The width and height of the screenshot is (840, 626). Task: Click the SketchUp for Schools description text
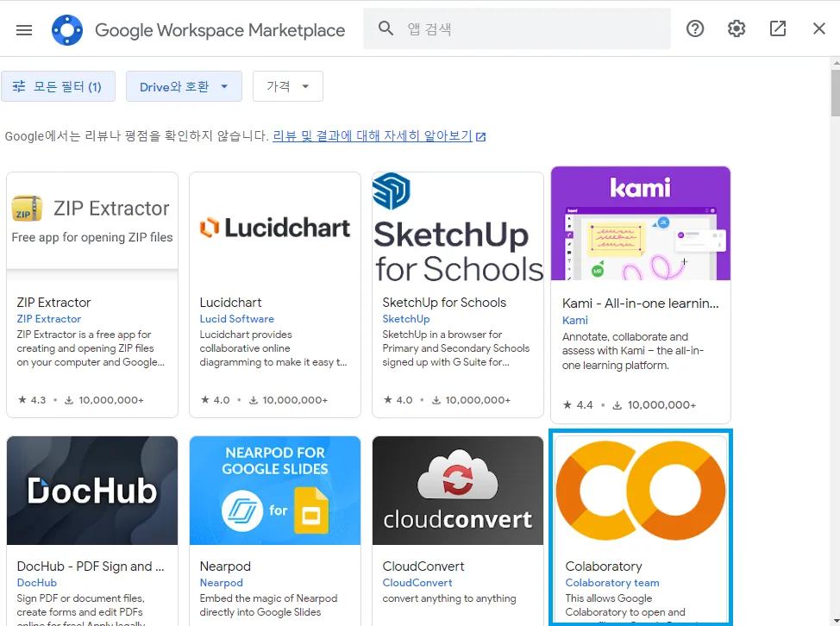tap(456, 348)
